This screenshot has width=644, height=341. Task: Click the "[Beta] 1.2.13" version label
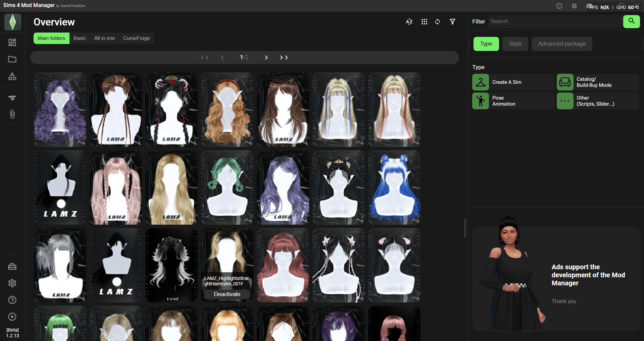point(12,333)
